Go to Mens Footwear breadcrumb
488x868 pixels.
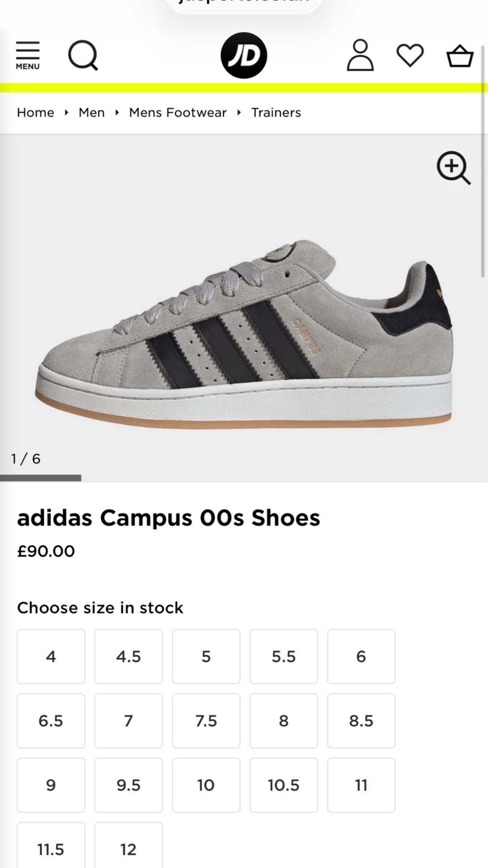coord(178,113)
